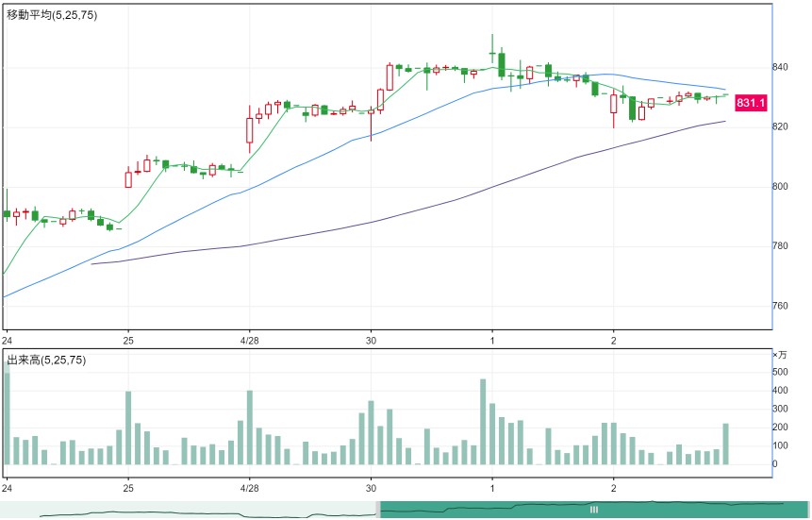Click the 100 volume axis label
812x520 pixels.
click(x=780, y=445)
